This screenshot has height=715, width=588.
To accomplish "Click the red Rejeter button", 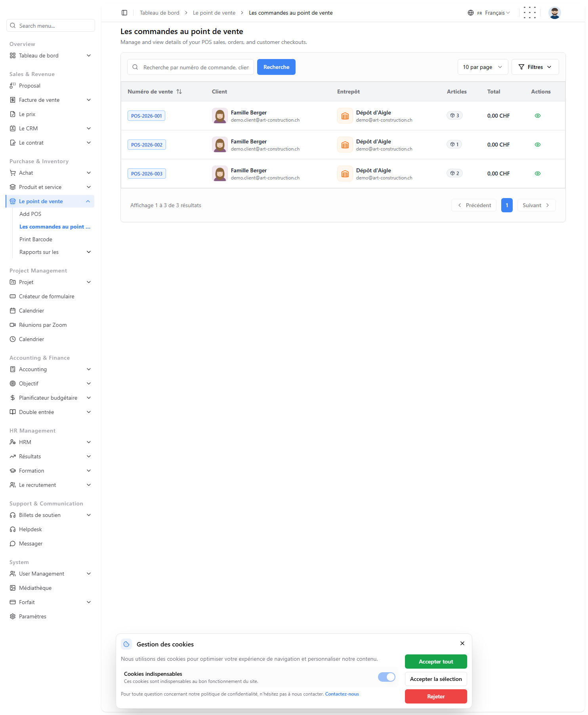I will [436, 696].
